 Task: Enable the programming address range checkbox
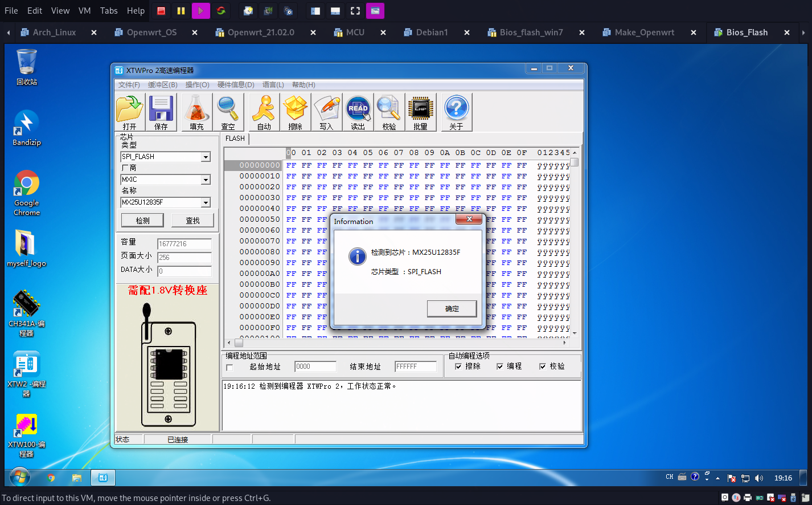[229, 368]
